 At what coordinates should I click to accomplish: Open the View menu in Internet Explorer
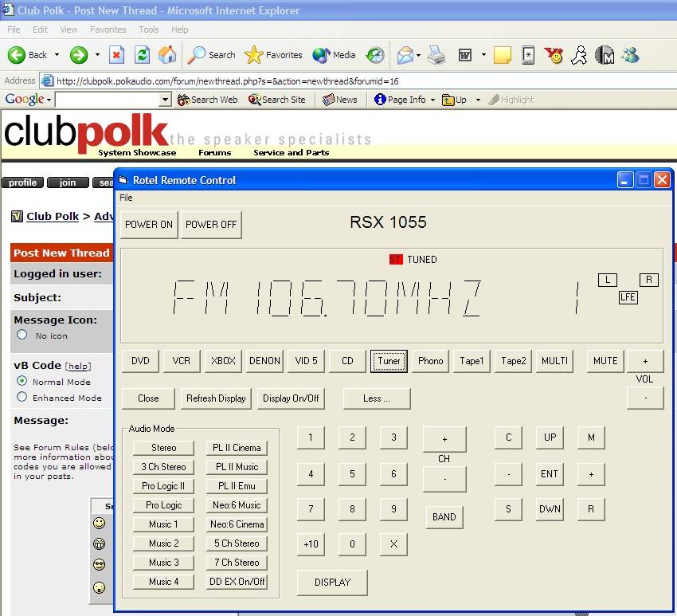(68, 29)
